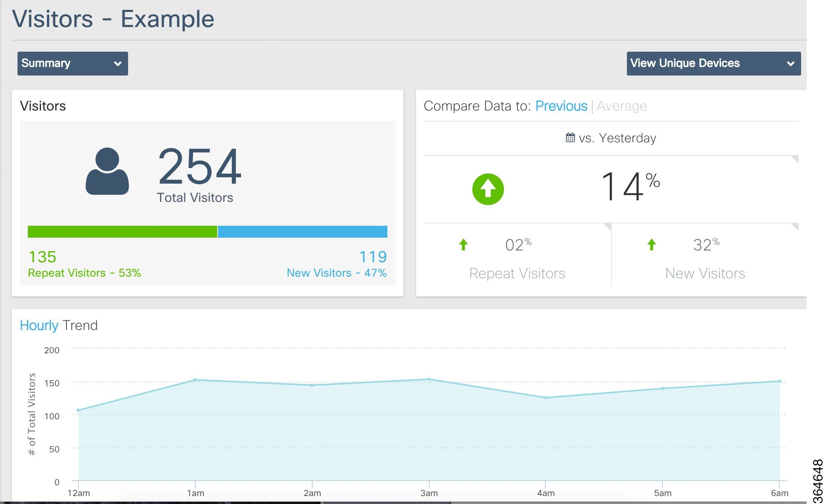Select Previous comparison option

click(x=561, y=106)
